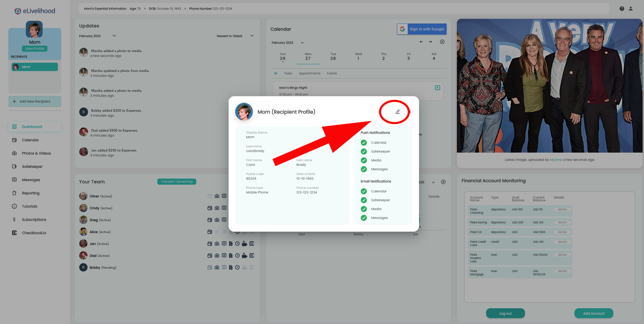The image size is (644, 324).
Task: Open the user account icon
Action: point(631,9)
